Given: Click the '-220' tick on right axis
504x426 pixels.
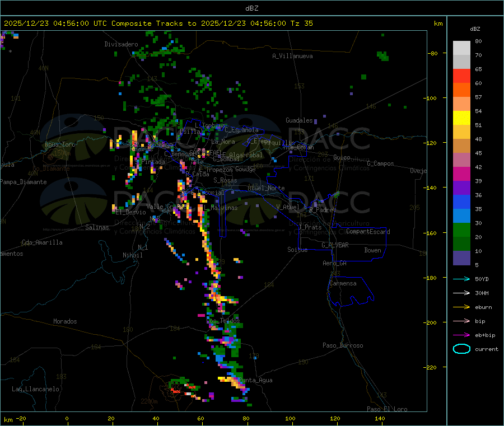Looking at the screenshot, I should point(431,367).
